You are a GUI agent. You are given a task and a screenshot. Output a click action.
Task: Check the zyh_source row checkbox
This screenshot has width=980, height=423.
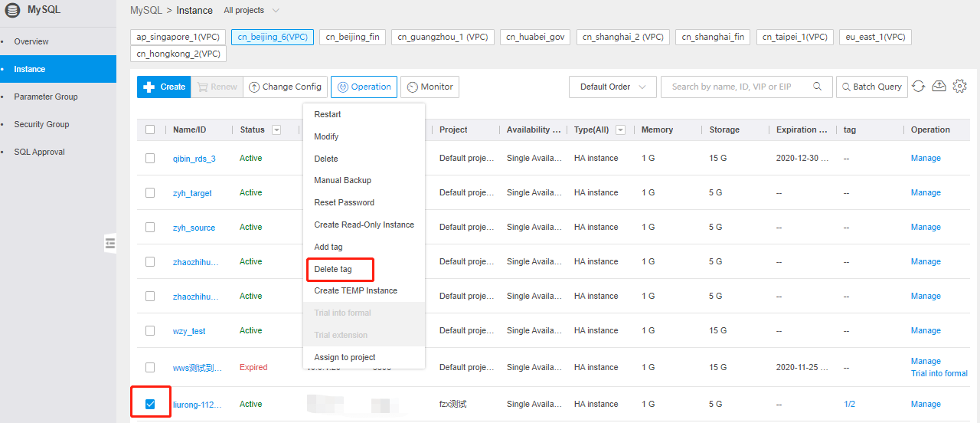click(150, 227)
